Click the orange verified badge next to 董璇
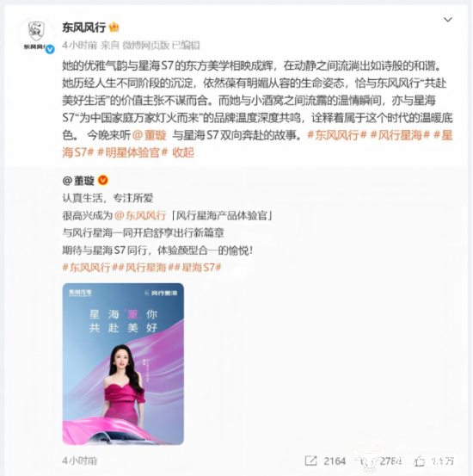 click(103, 180)
